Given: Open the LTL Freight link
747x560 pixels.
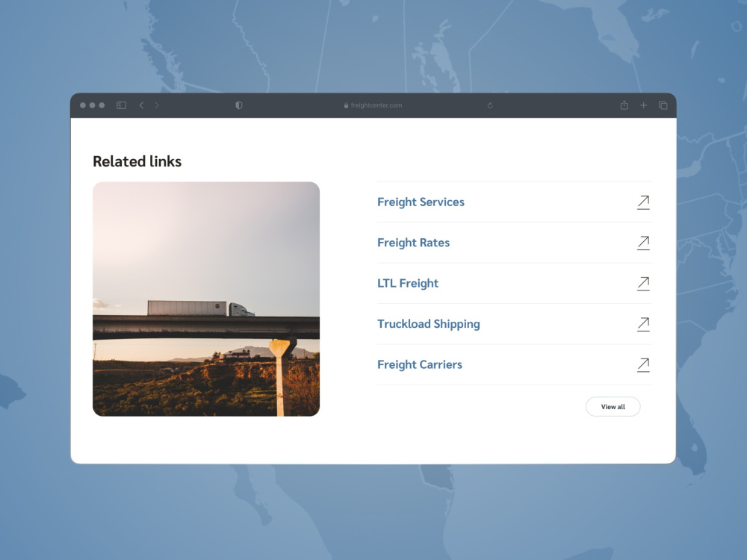Looking at the screenshot, I should tap(408, 283).
